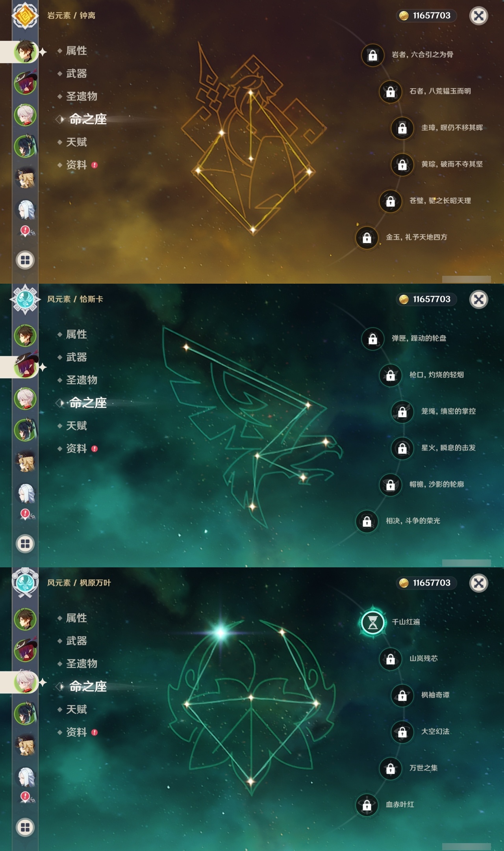Switch to 圣遗物 in the 恰斯卡 screen
504x851 pixels.
(x=81, y=380)
